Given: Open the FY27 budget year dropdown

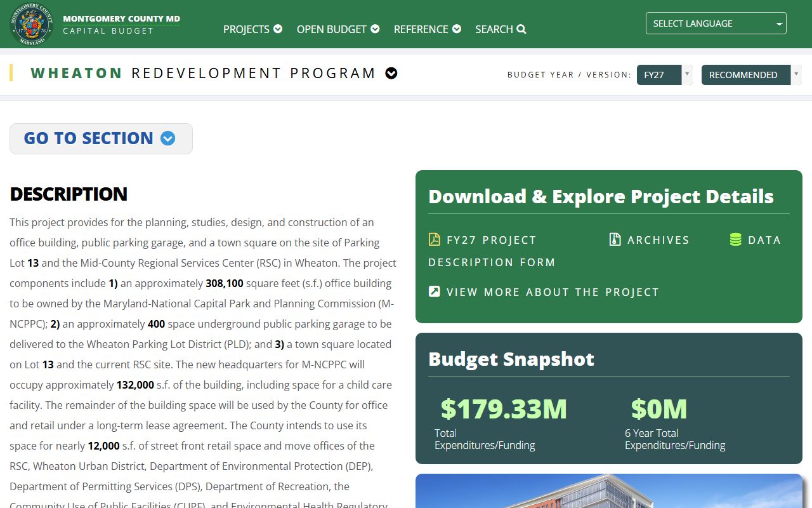Looking at the screenshot, I should [665, 74].
